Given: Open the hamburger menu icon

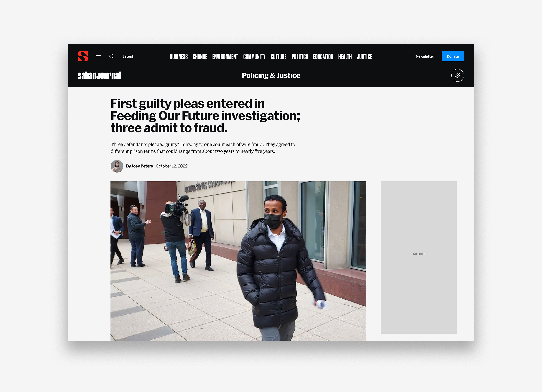Looking at the screenshot, I should [x=98, y=56].
